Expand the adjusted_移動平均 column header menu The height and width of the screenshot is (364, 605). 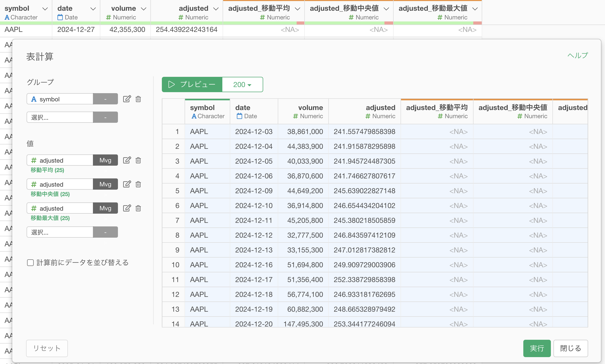297,9
